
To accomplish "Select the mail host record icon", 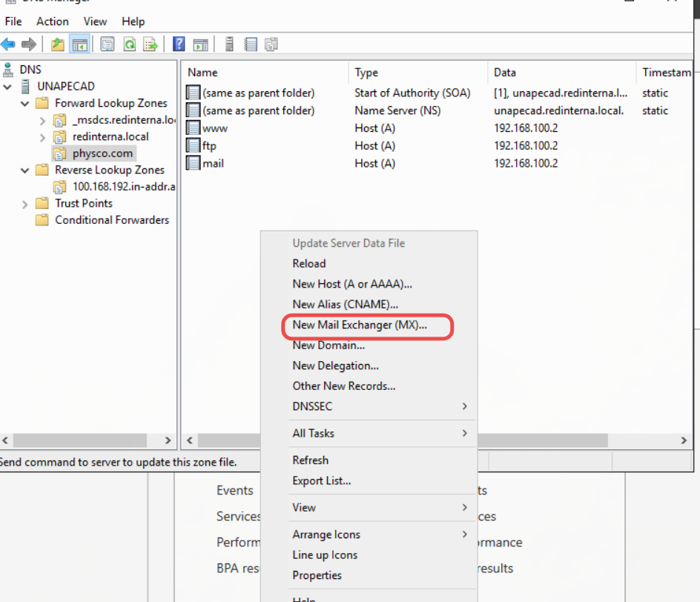I will point(193,163).
